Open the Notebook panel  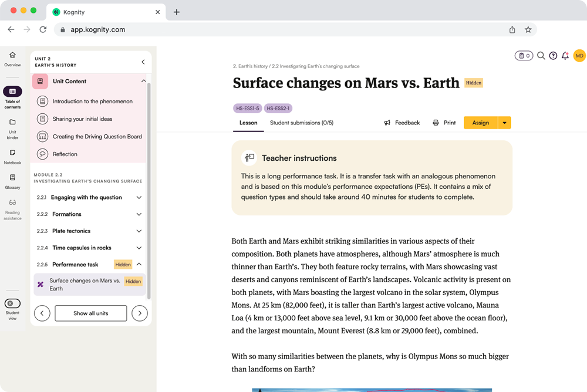point(12,156)
